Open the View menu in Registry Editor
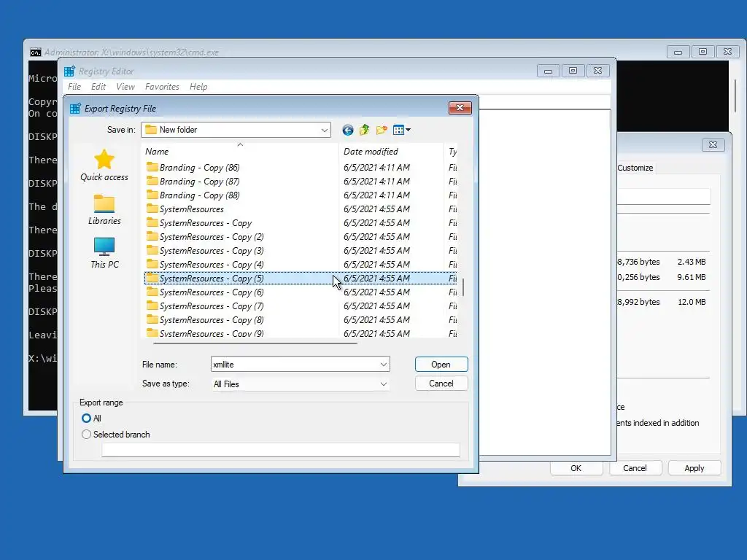747x560 pixels. click(125, 87)
